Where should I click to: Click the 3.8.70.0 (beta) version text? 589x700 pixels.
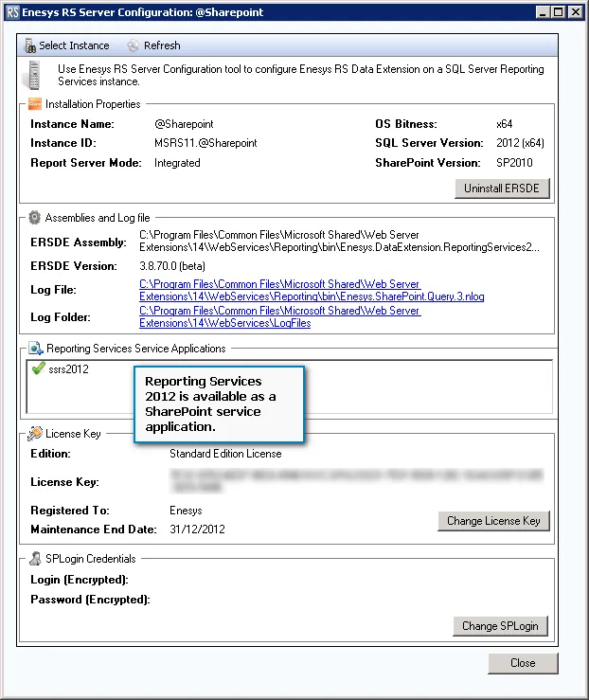[172, 266]
